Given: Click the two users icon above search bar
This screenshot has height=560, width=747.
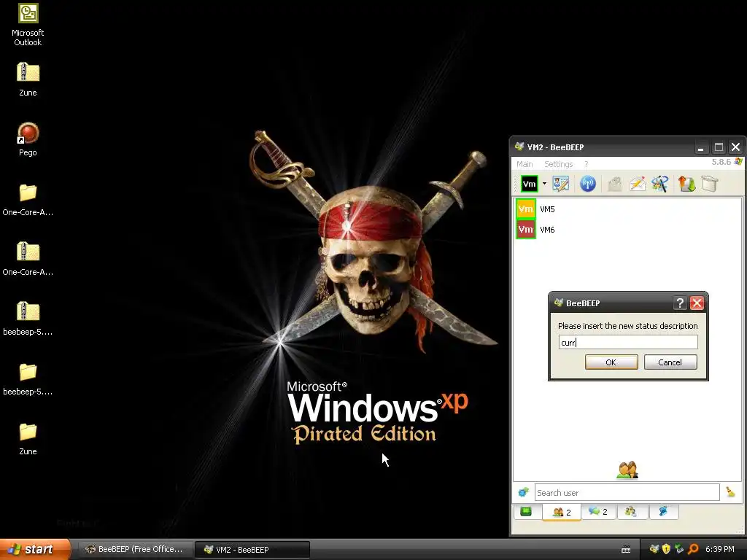Looking at the screenshot, I should coord(627,470).
